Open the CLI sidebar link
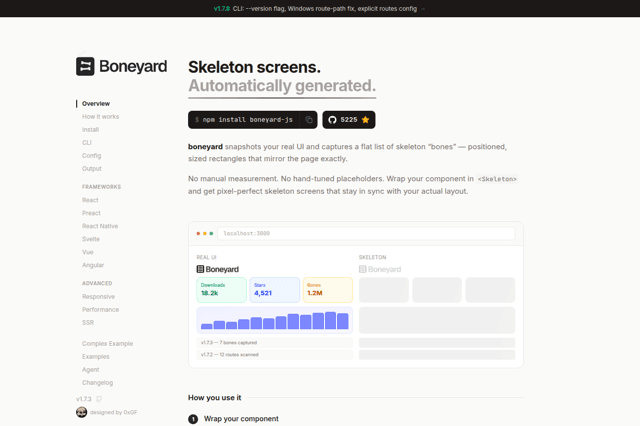 [87, 143]
